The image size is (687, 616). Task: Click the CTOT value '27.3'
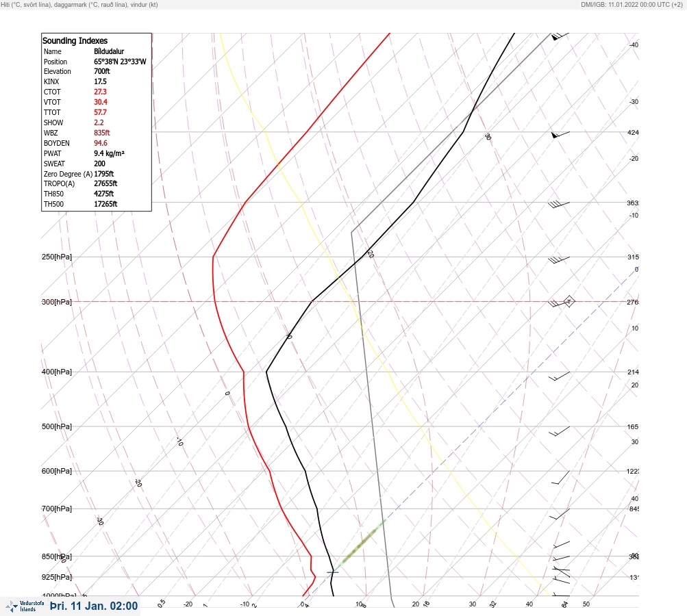click(100, 92)
